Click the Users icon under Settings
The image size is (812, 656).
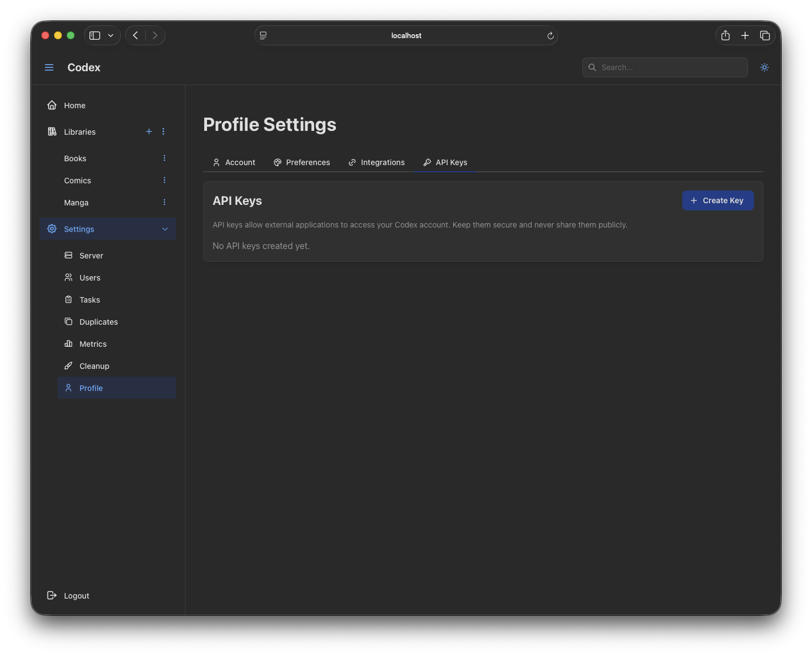tap(68, 277)
